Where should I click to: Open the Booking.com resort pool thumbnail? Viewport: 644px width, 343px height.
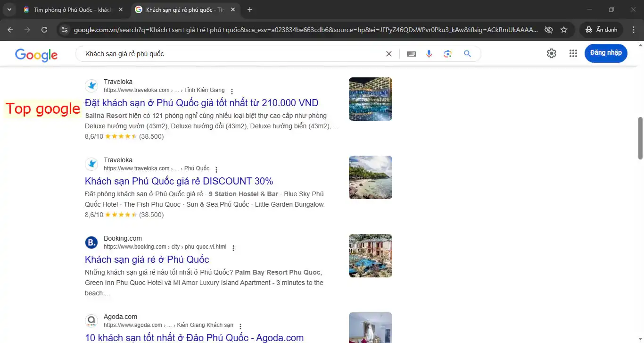[371, 256]
